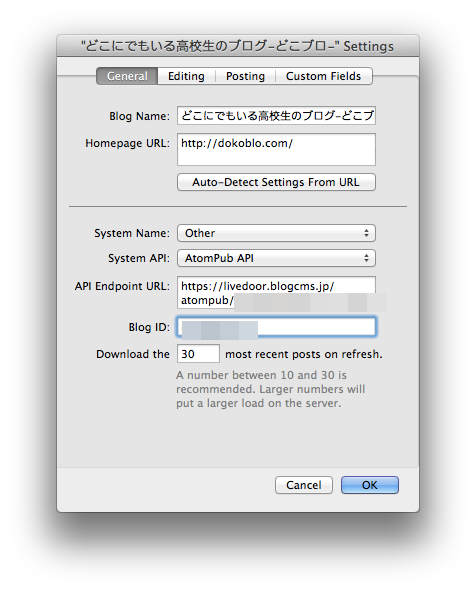Focus the Homepage URL field
476x591 pixels.
point(276,149)
